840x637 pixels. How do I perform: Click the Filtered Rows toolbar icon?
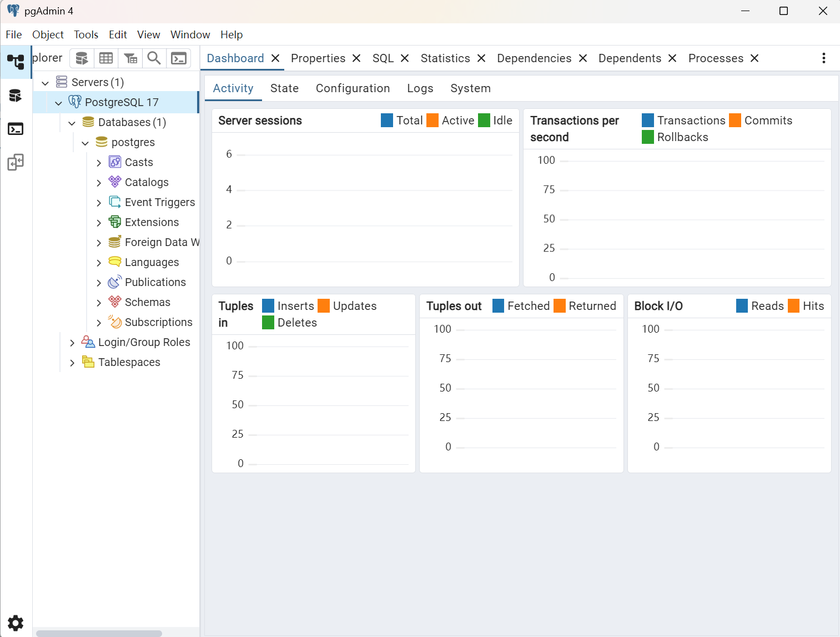(130, 58)
